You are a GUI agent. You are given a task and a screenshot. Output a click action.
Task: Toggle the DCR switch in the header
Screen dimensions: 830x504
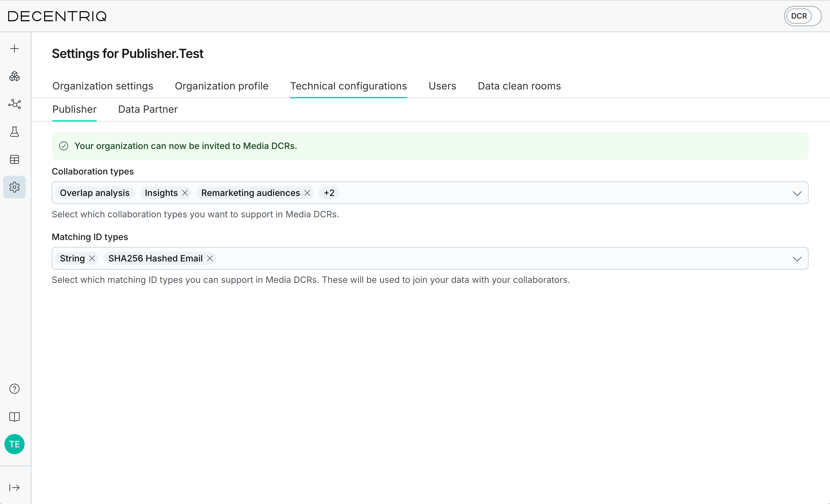802,16
